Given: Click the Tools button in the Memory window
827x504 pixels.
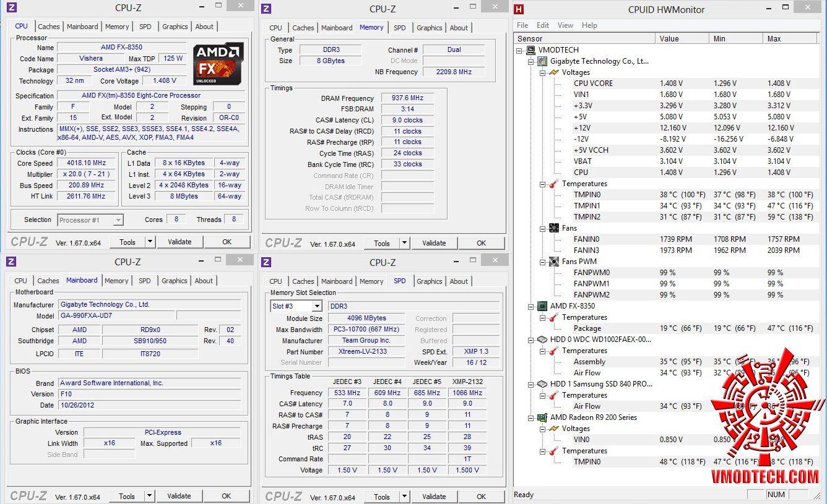Looking at the screenshot, I should coord(382,243).
